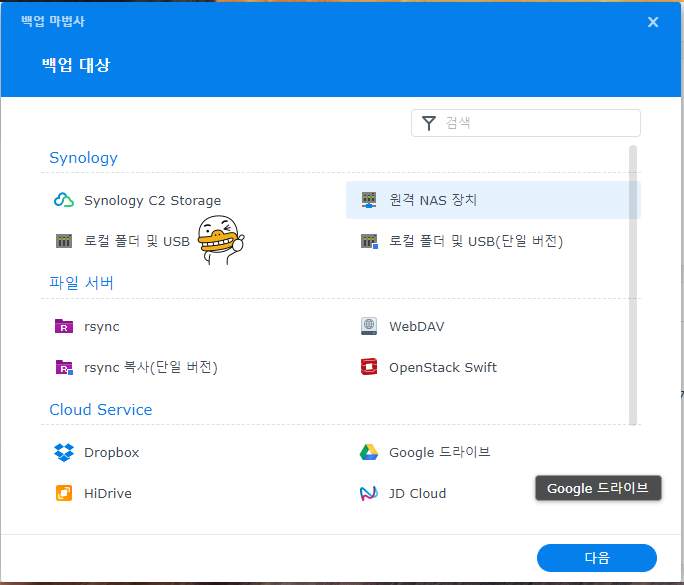684x585 pixels.
Task: Click the HiDrive orange icon
Action: tap(64, 493)
